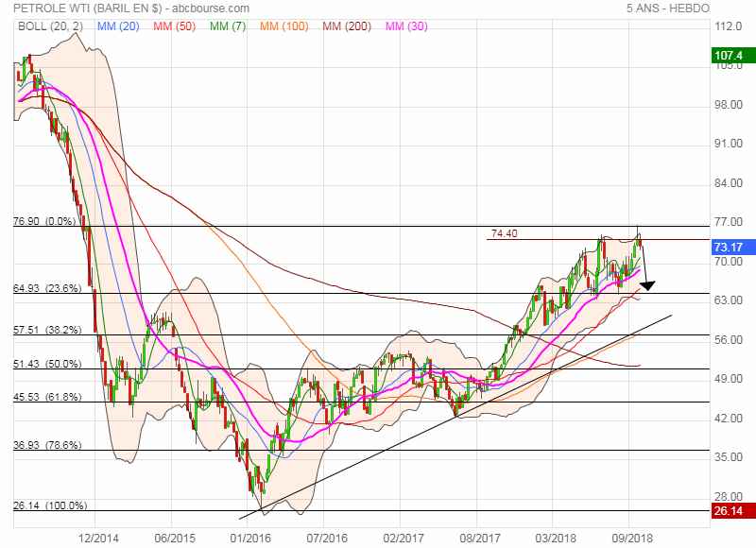Click the 03/2018 date axis label

(x=556, y=538)
